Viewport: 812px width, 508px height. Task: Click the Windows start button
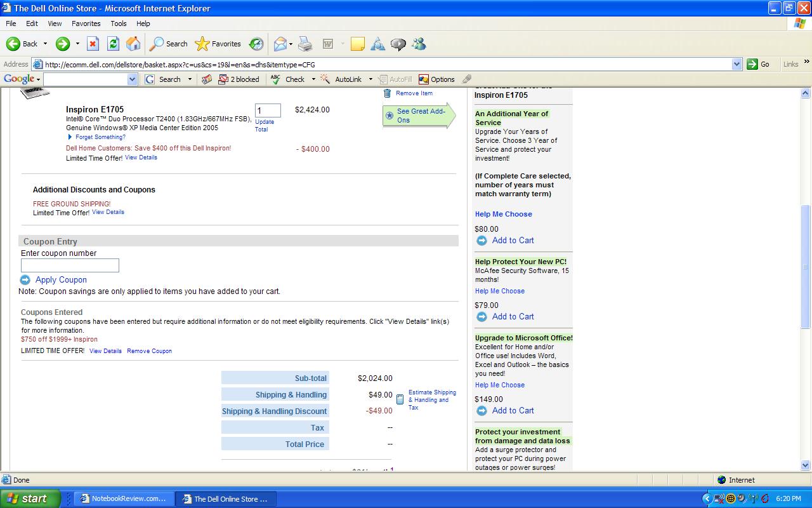pyautogui.click(x=30, y=498)
